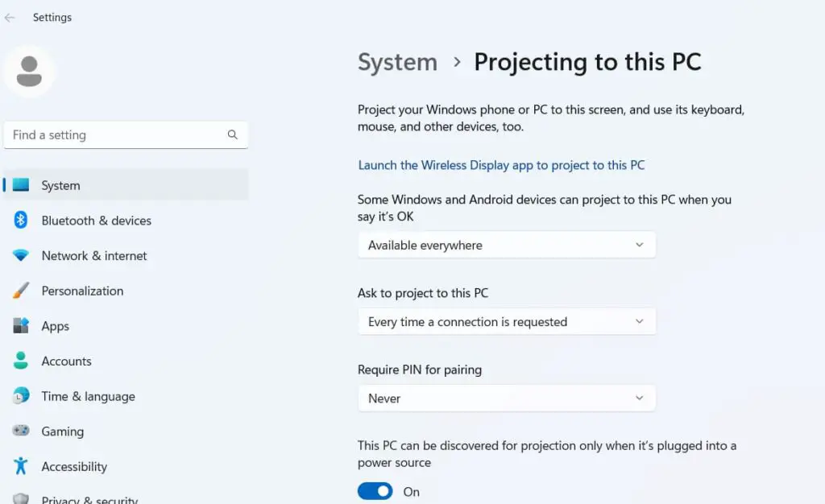Click the Network & internet icon
825x504 pixels.
20,255
